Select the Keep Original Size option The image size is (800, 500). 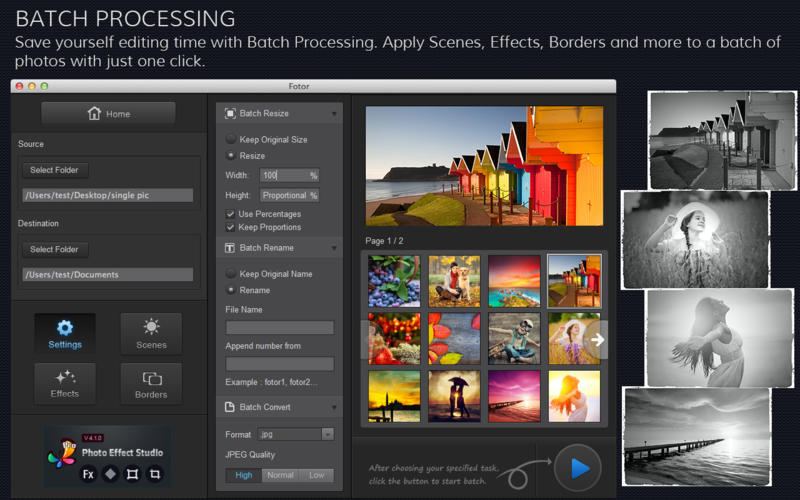pyautogui.click(x=231, y=139)
